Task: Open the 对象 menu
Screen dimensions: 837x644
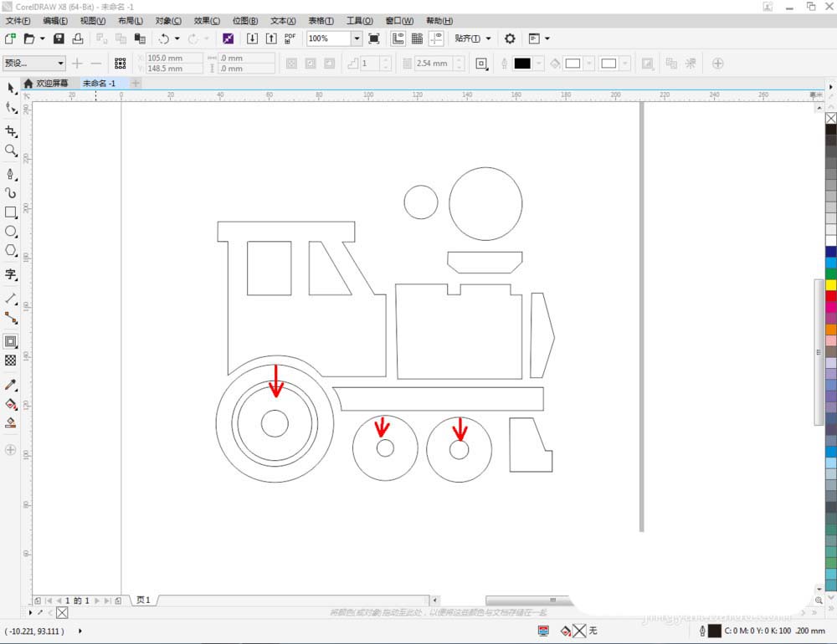Action: tap(168, 21)
